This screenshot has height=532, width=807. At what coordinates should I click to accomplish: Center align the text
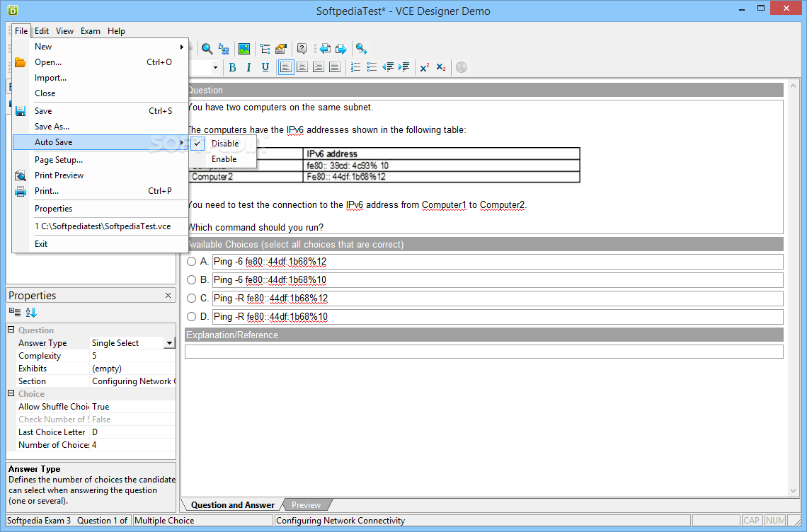(x=302, y=67)
